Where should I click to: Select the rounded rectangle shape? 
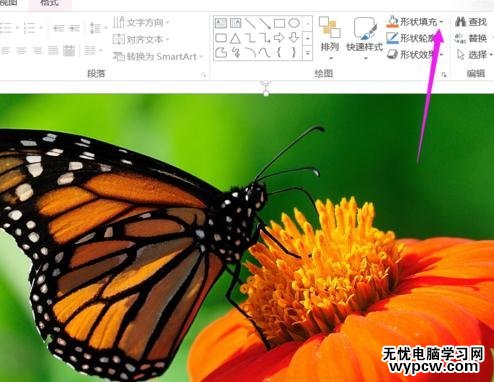(221, 38)
